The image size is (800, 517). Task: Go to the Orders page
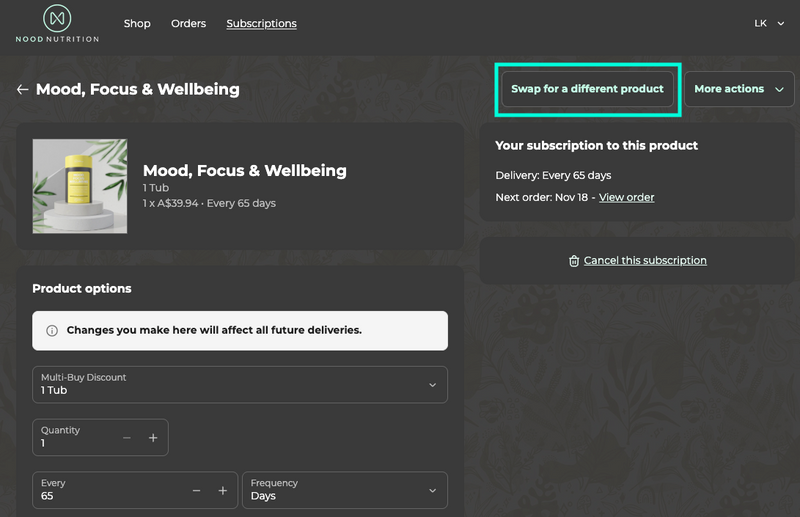tap(188, 23)
